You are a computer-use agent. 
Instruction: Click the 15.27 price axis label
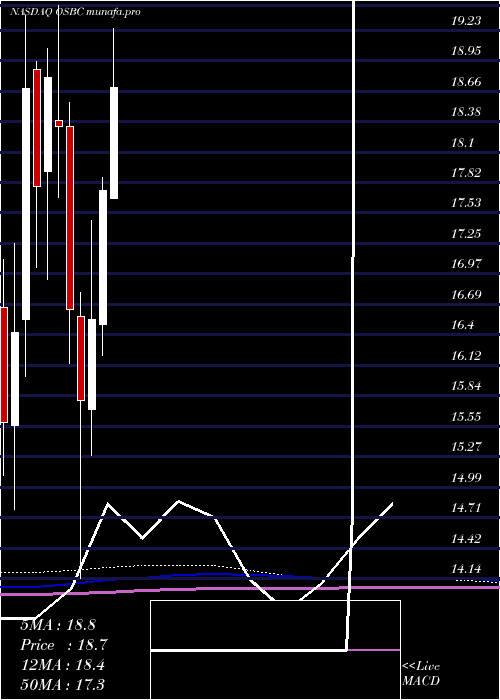click(x=466, y=447)
